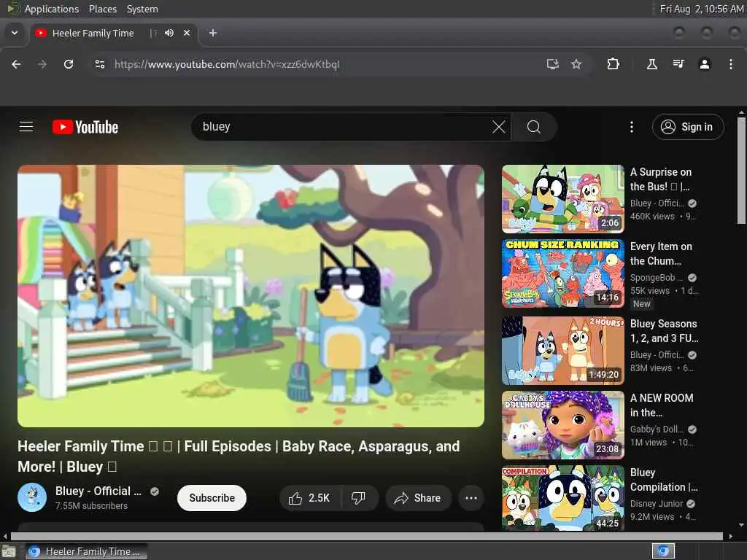Open browser extensions puzzle icon
This screenshot has width=747, height=560.
click(613, 64)
